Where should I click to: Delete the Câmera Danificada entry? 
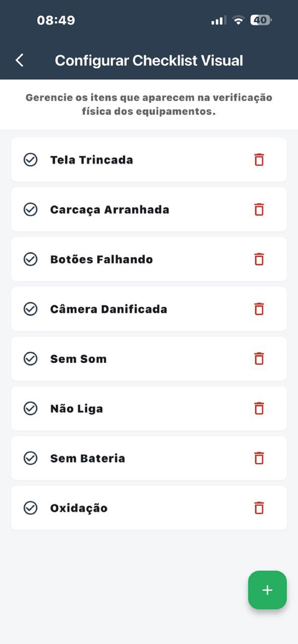(x=259, y=309)
